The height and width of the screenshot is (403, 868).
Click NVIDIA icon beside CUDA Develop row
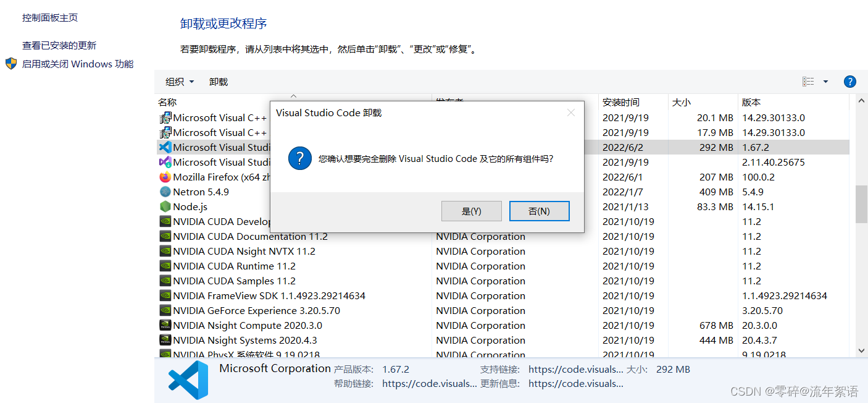[165, 221]
